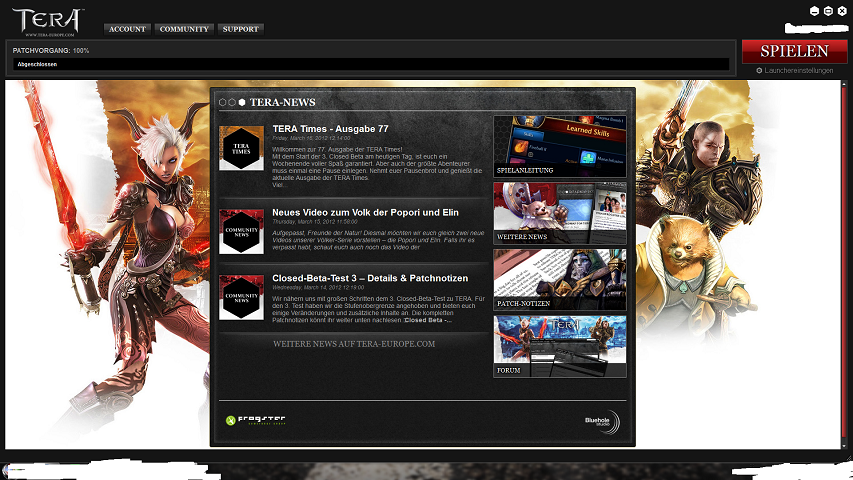
Task: Select the first news page hexagon
Action: point(222,102)
